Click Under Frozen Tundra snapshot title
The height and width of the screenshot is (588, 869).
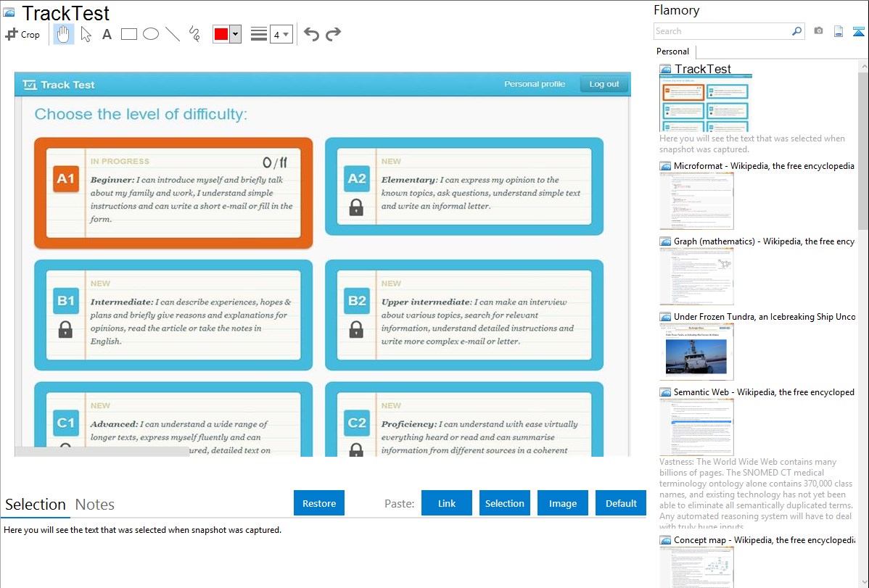click(x=764, y=316)
